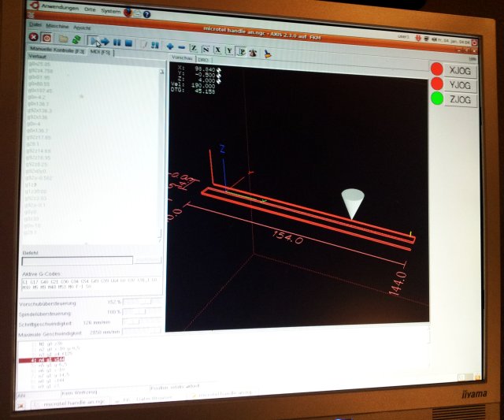
Task: Switch to Z top view
Action: pyautogui.click(x=195, y=48)
